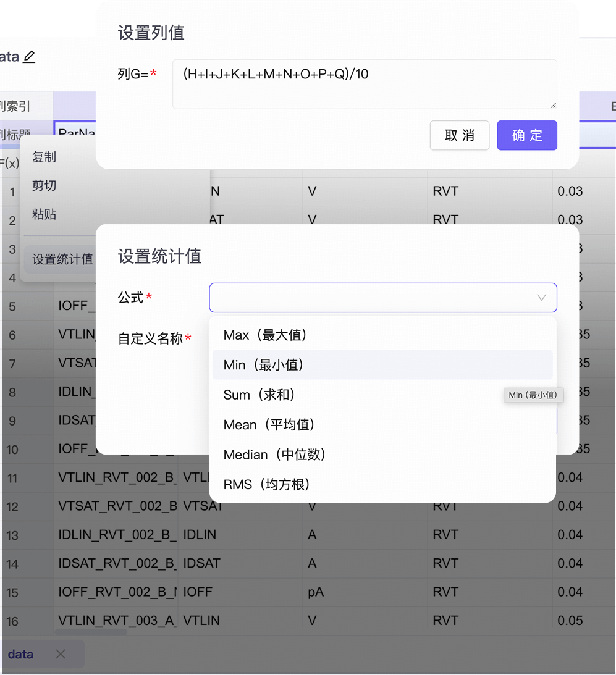Choose 剪切 in context menu
Screen dimensions: 616x675
point(44,185)
